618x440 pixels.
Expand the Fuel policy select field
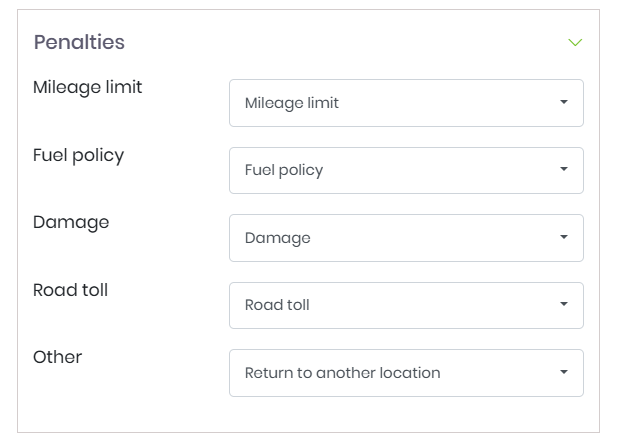pos(405,170)
